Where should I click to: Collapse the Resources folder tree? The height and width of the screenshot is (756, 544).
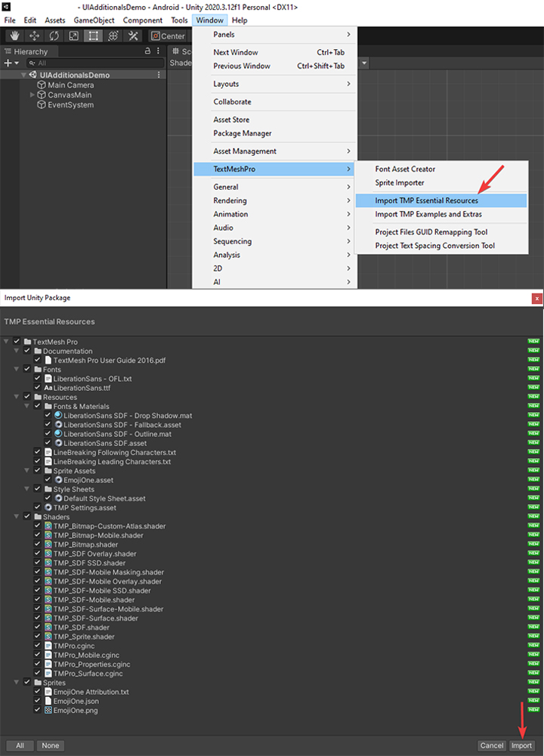coord(17,397)
